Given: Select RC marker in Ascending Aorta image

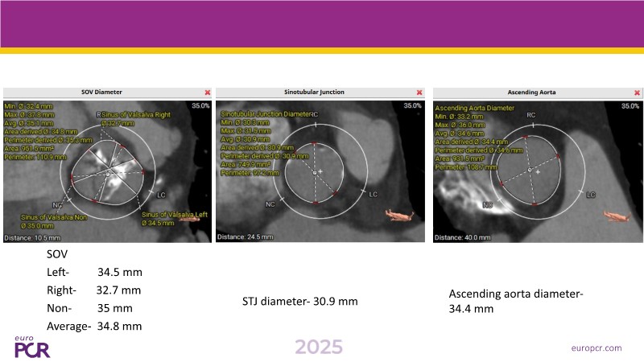Looking at the screenshot, I should point(530,115).
